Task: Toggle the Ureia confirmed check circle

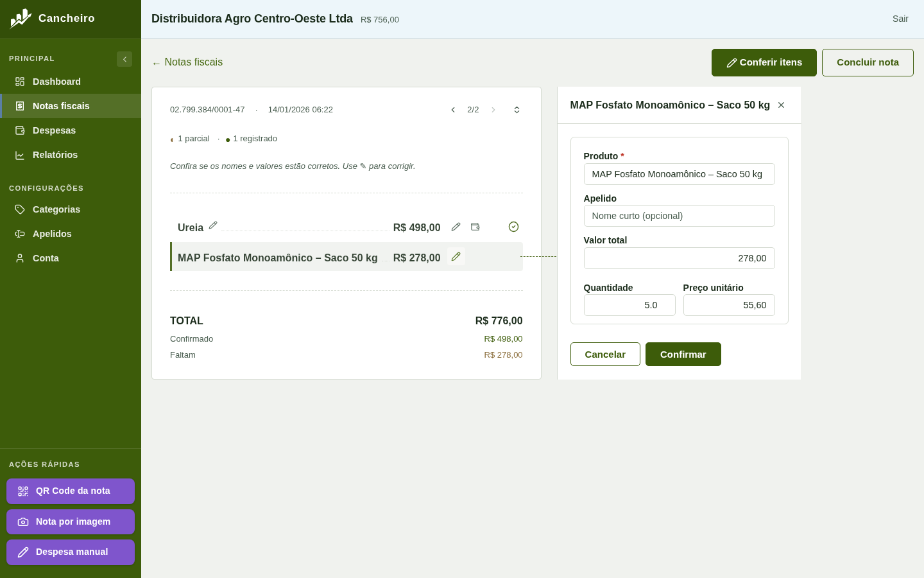Action: (513, 227)
